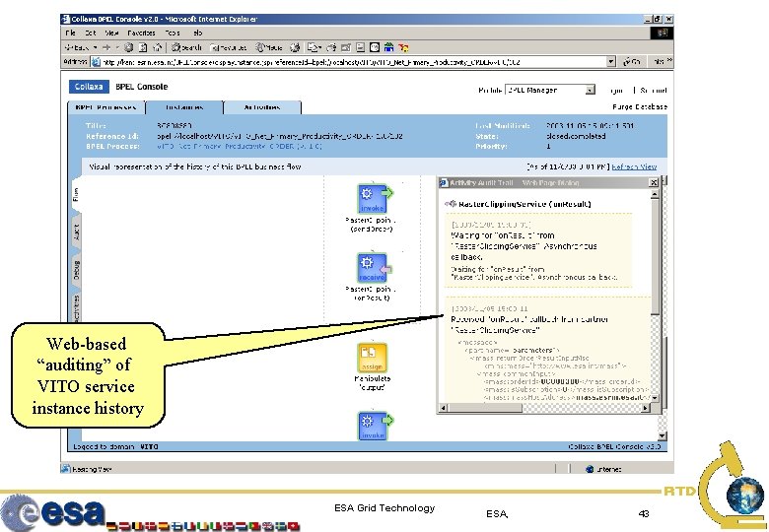
Task: Click the receive RasterClipping onResult icon
Action: tap(373, 267)
